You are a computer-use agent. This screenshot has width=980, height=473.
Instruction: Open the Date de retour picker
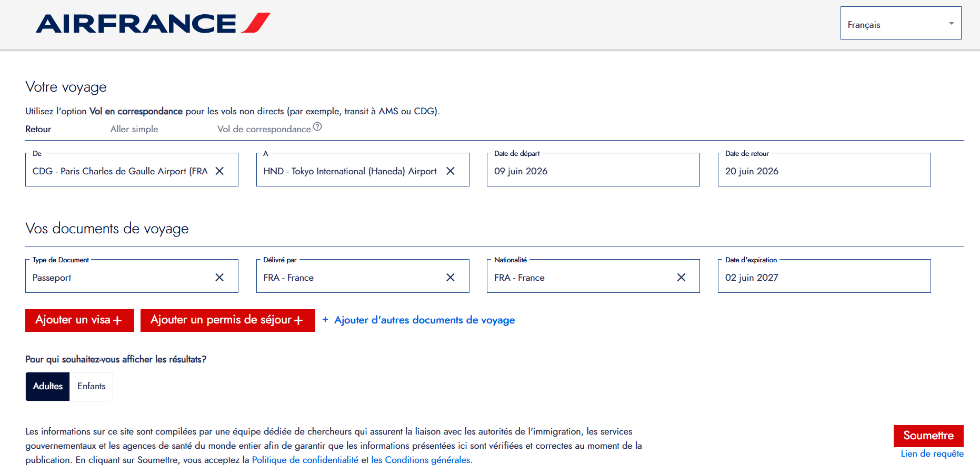(824, 170)
